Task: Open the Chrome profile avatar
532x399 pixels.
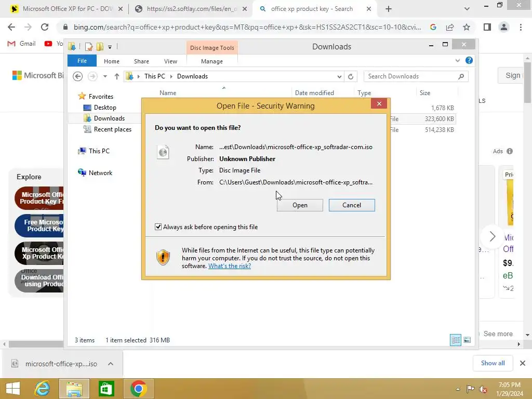Action: pos(504,27)
